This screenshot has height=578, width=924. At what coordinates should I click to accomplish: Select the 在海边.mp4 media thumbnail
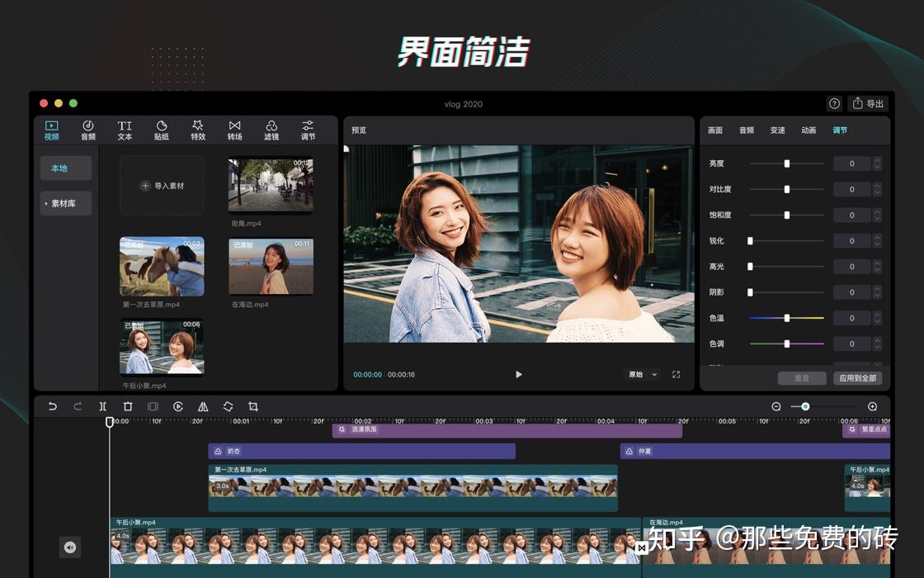coord(271,266)
